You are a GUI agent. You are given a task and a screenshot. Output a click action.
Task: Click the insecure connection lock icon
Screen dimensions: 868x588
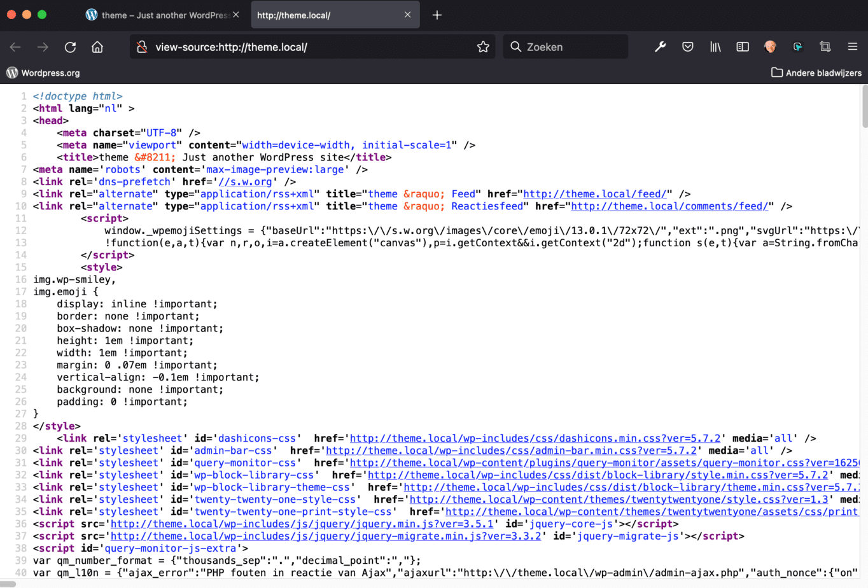pyautogui.click(x=143, y=47)
